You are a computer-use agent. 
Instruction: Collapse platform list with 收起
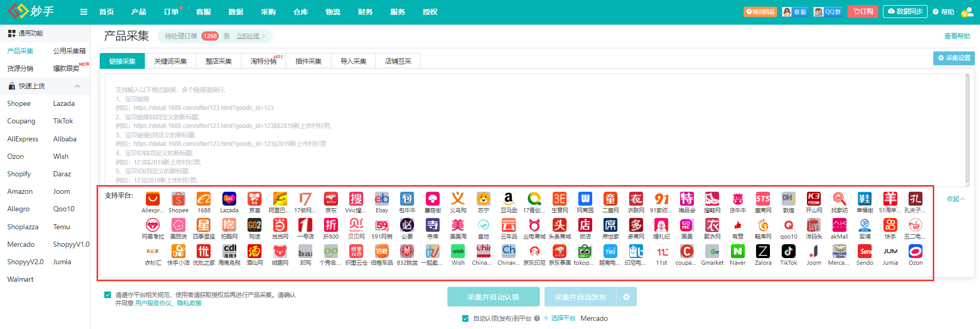pyautogui.click(x=956, y=199)
